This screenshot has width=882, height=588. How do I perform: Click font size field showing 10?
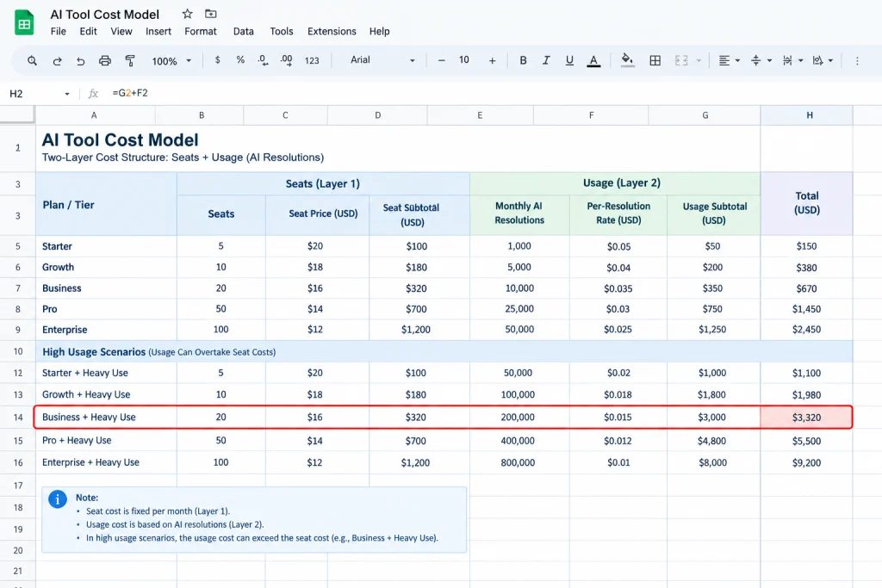point(464,60)
